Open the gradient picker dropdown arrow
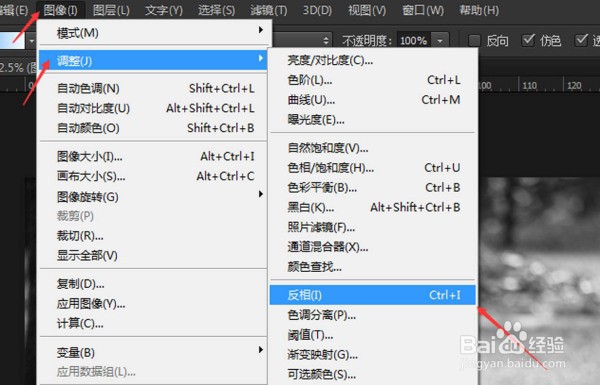The height and width of the screenshot is (385, 600). pos(31,41)
